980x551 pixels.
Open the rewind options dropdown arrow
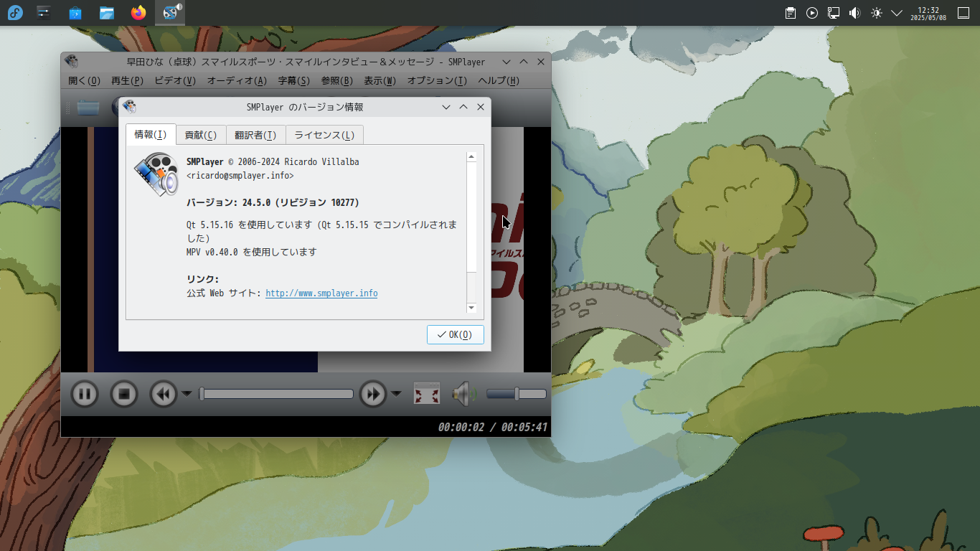pos(187,393)
